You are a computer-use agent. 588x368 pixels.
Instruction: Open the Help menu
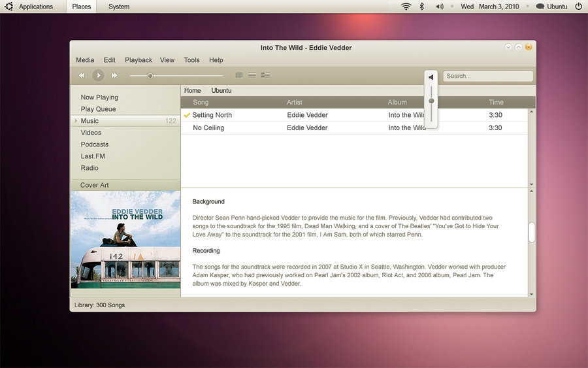point(216,60)
